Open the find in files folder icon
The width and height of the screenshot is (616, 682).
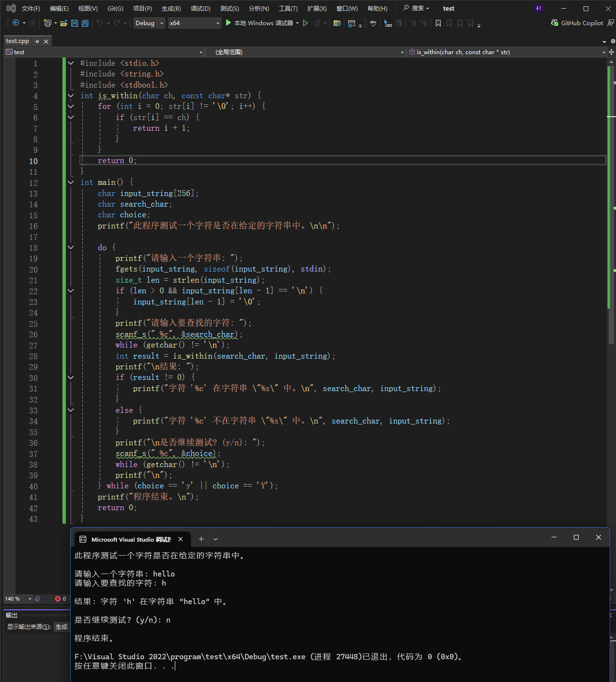pyautogui.click(x=338, y=23)
